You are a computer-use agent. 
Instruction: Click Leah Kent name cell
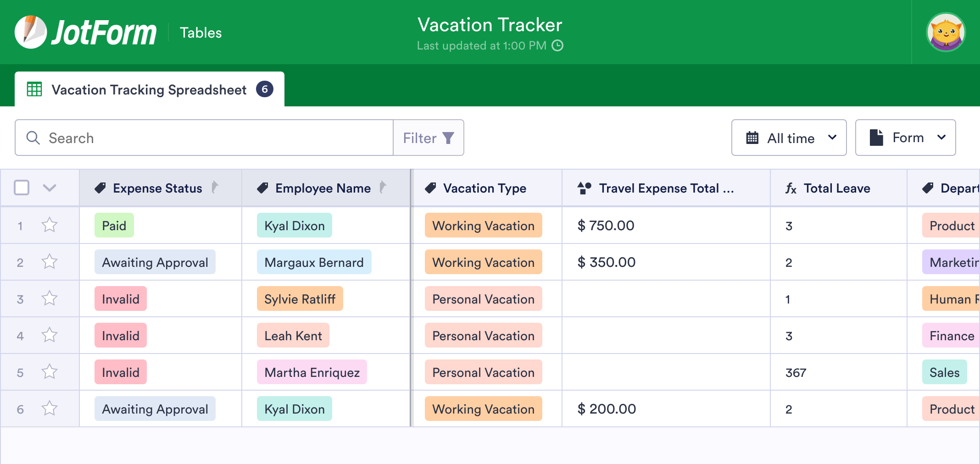point(293,335)
